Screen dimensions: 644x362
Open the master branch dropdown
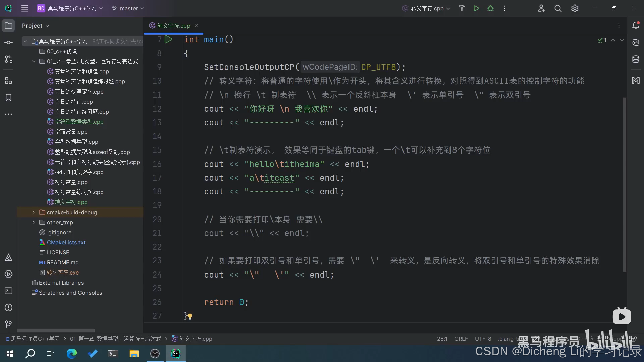pos(128,8)
